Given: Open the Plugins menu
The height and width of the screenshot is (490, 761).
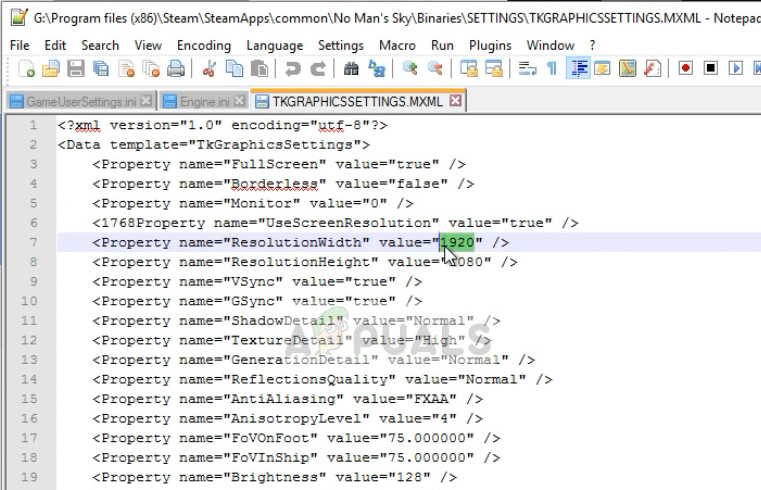Looking at the screenshot, I should [490, 46].
